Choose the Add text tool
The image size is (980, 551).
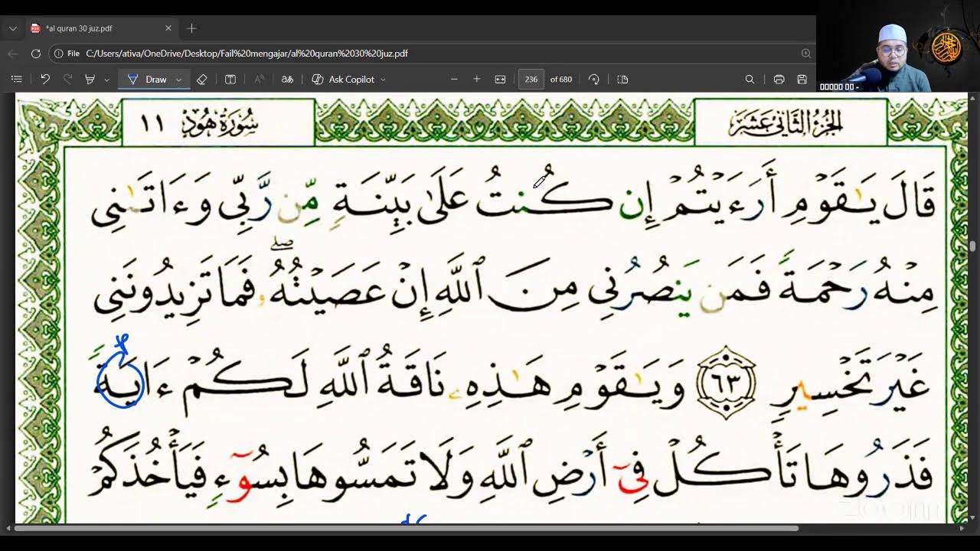(230, 80)
